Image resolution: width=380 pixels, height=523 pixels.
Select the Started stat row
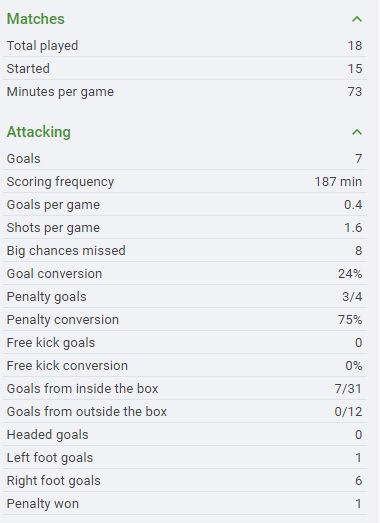185,68
